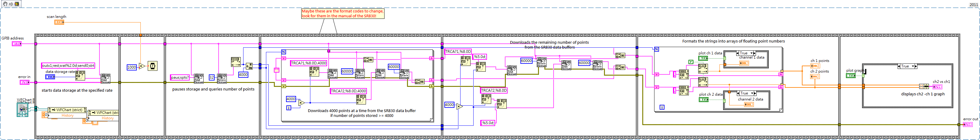Select the red format codes comment
Image resolution: width=980 pixels, height=140 pixels.
coord(342,14)
